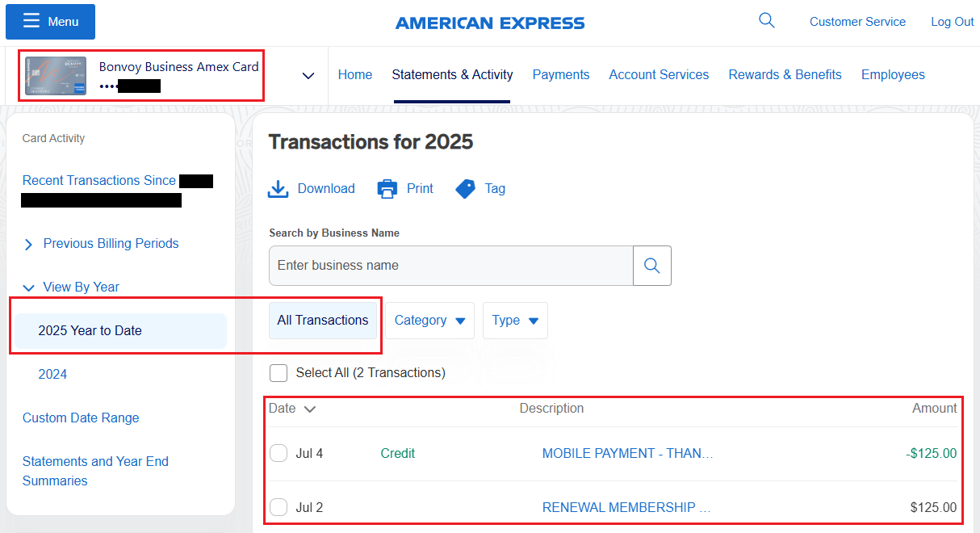Collapse View By Year chevron

tap(29, 287)
